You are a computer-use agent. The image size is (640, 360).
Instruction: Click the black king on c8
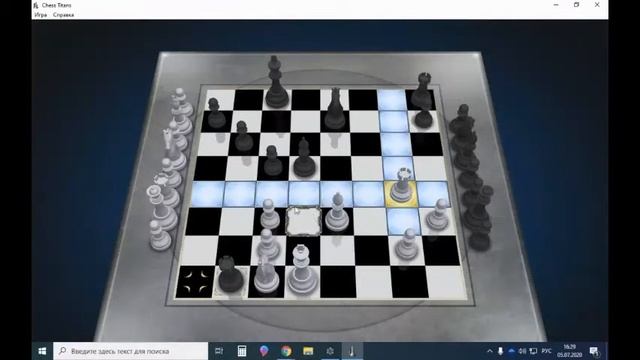pyautogui.click(x=276, y=83)
